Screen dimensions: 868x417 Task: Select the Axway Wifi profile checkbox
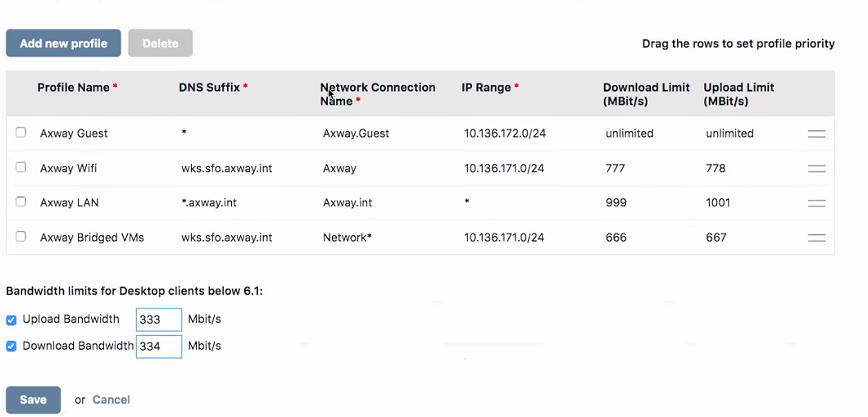point(20,167)
